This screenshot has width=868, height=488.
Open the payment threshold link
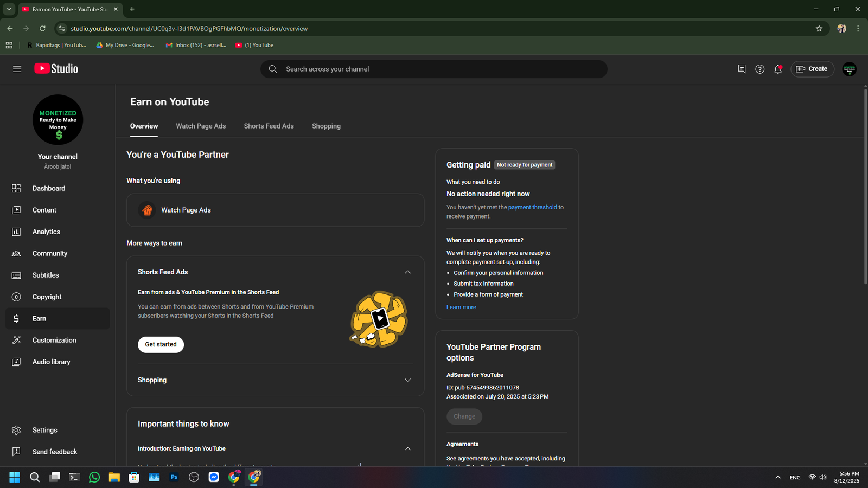click(532, 207)
